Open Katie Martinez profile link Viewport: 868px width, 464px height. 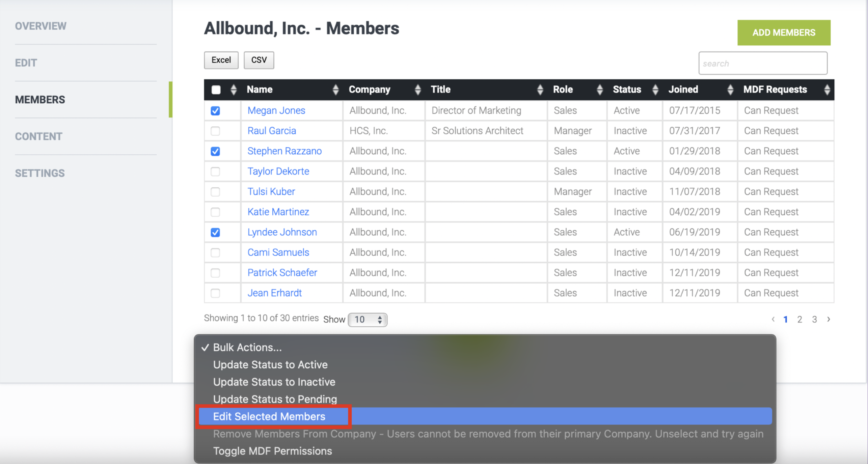pos(278,212)
